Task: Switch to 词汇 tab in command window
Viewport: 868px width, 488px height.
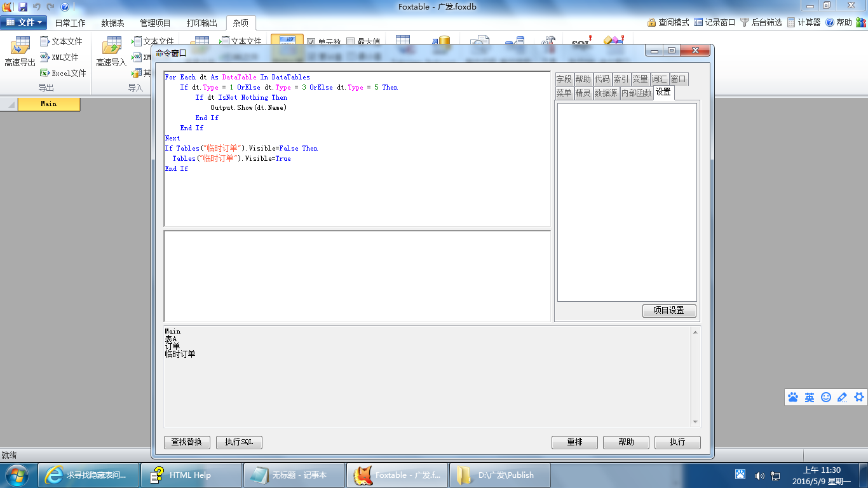Action: pos(659,79)
